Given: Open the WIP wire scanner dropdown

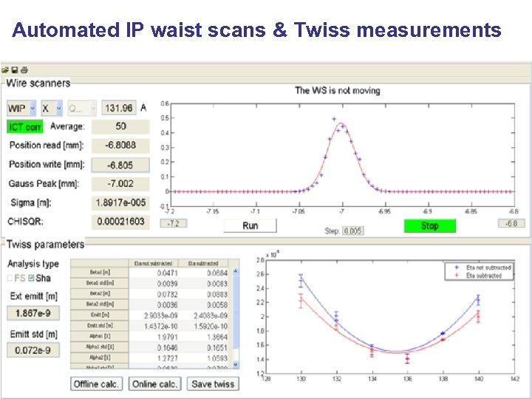Looking at the screenshot, I should click(x=21, y=109).
